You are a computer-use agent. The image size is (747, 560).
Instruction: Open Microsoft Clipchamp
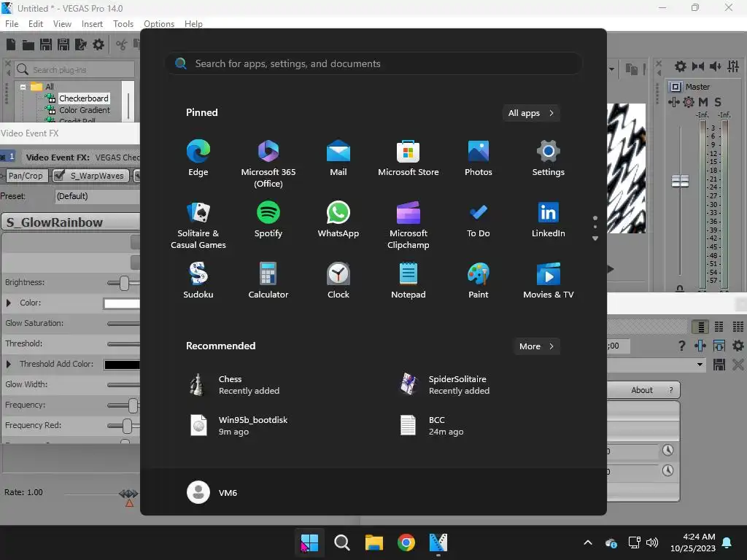(409, 225)
